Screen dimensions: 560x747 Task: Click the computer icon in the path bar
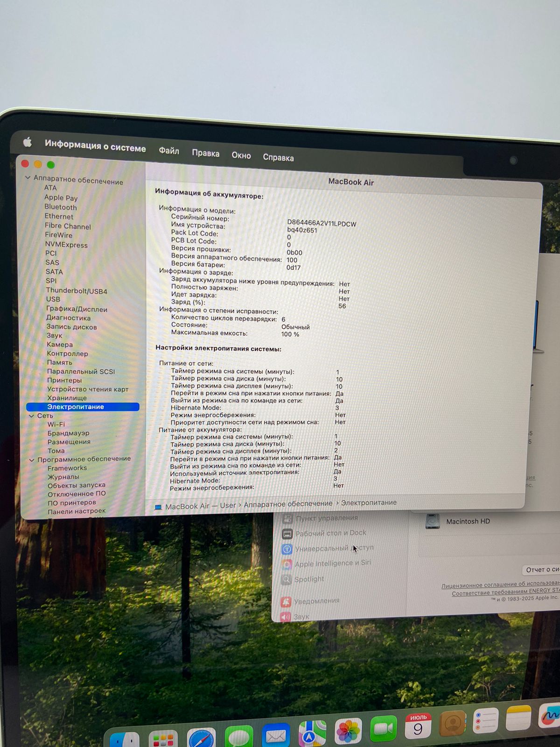point(158,507)
